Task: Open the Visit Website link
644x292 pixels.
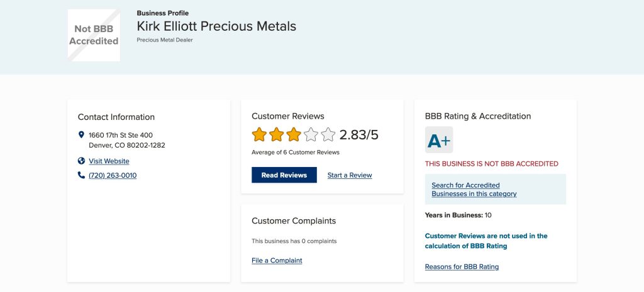Action: click(x=109, y=161)
